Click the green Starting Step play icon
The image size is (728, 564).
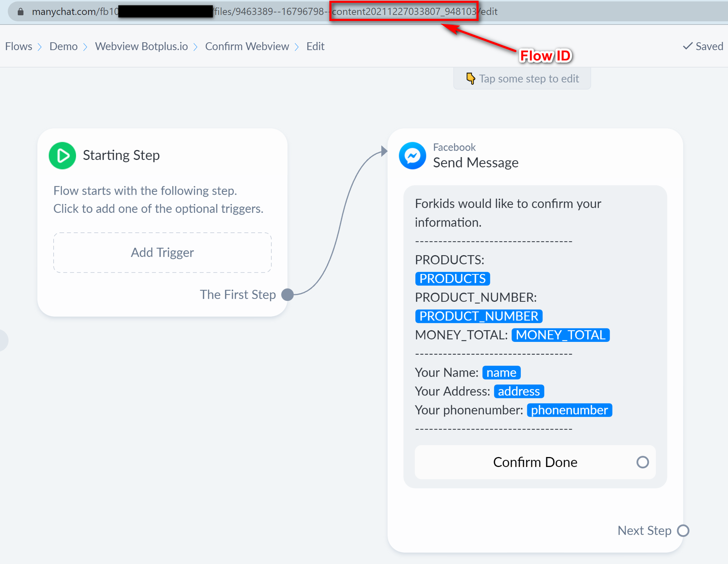click(62, 156)
